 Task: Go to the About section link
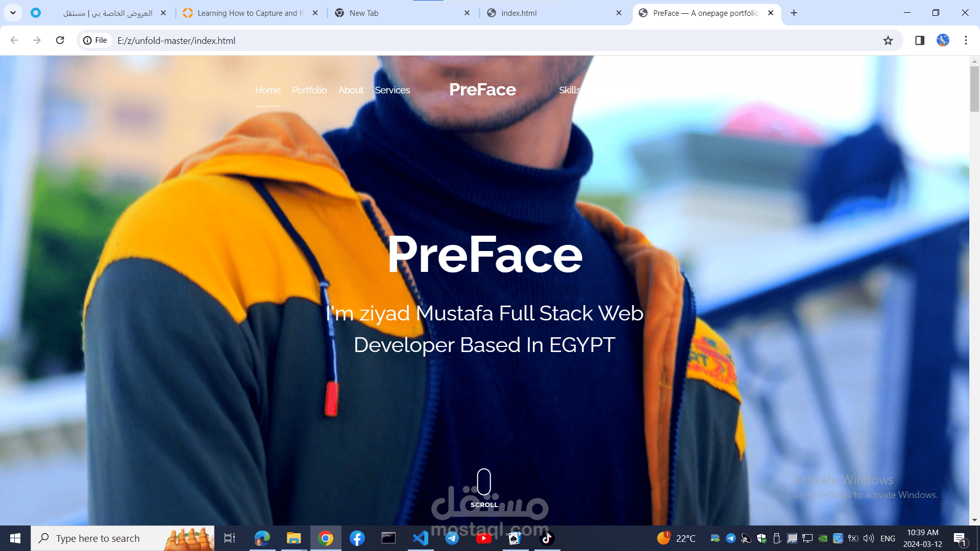point(351,90)
